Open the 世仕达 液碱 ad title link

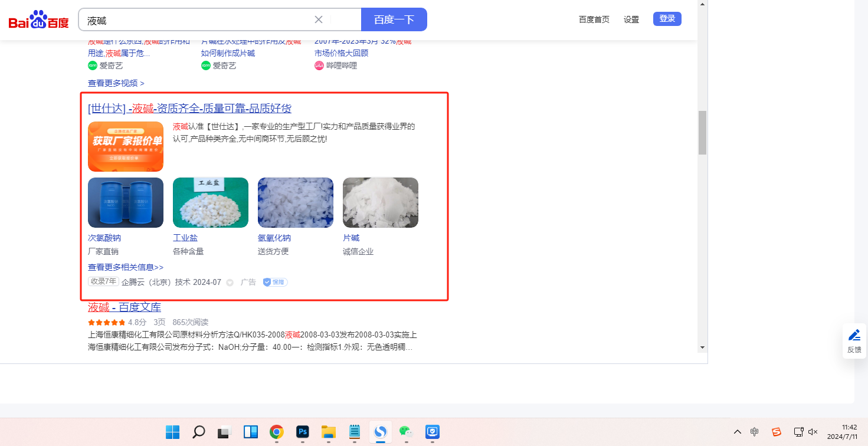click(189, 109)
